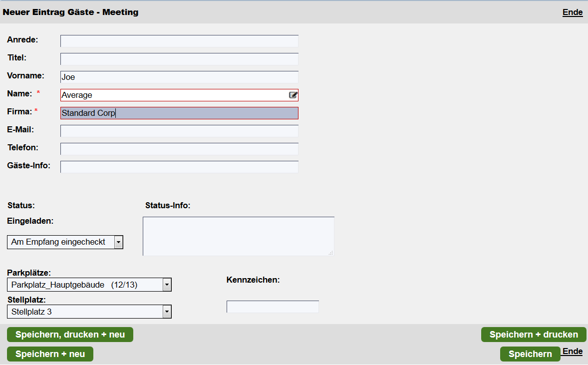588x365 pixels.
Task: Click the bottom Ende link
Action: pos(573,351)
